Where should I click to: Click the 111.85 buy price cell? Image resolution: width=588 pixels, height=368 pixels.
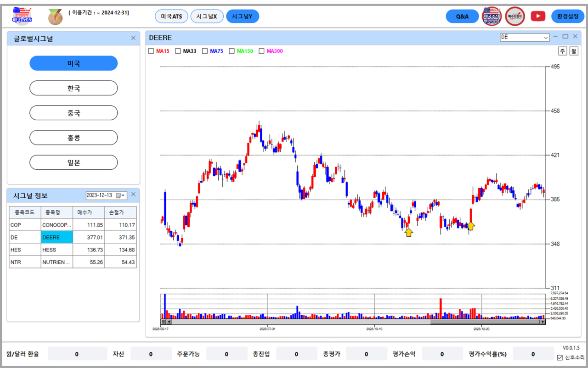coord(89,225)
